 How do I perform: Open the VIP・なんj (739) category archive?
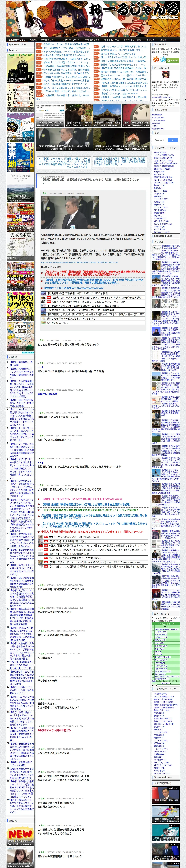[161, 221]
